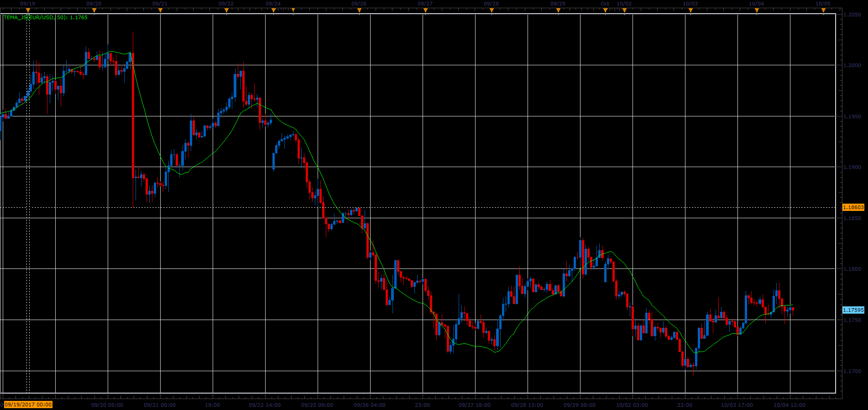Click the 10/04 day marker triangle
This screenshot has width=868, height=410.
click(757, 10)
